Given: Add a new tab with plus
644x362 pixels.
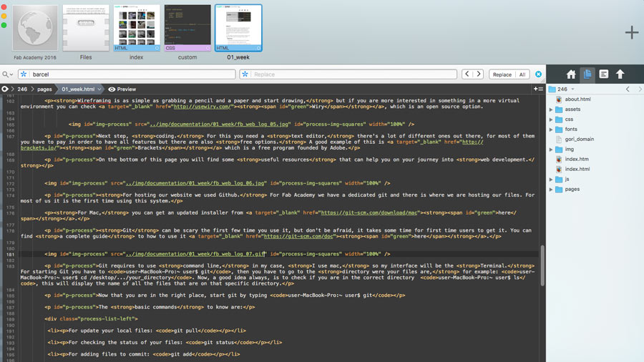Looking at the screenshot, I should (632, 32).
